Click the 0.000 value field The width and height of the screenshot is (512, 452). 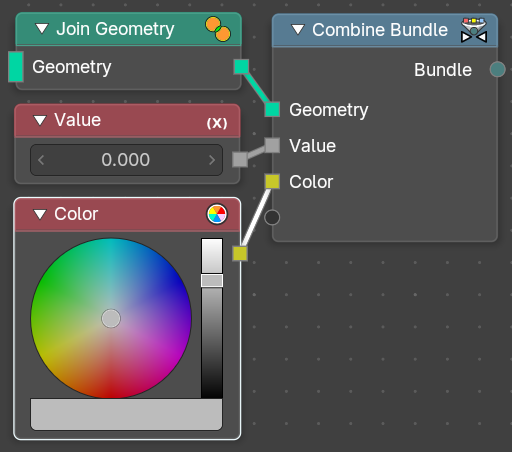click(x=126, y=160)
